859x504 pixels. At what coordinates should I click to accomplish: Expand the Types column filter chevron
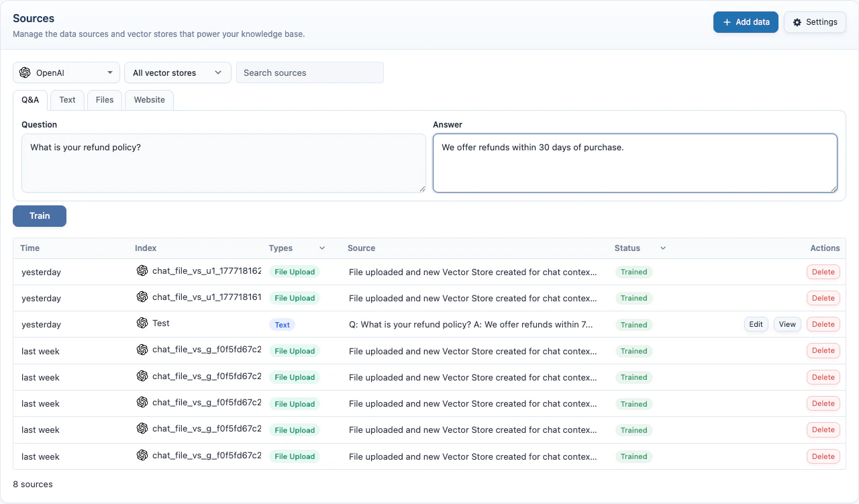[321, 248]
